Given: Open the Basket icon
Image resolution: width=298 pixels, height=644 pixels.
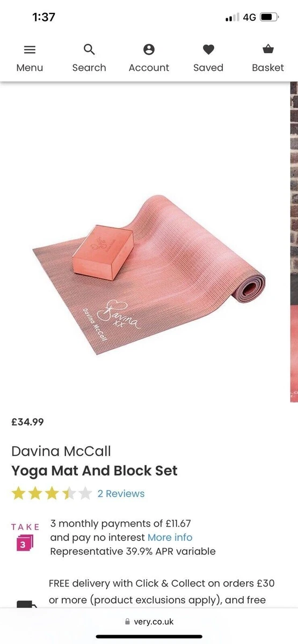Looking at the screenshot, I should click(x=268, y=49).
